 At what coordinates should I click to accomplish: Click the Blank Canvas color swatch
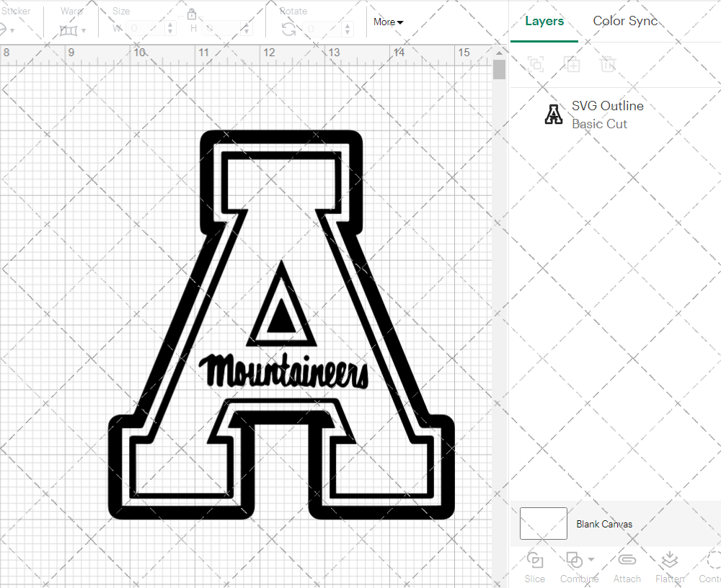pyautogui.click(x=543, y=524)
